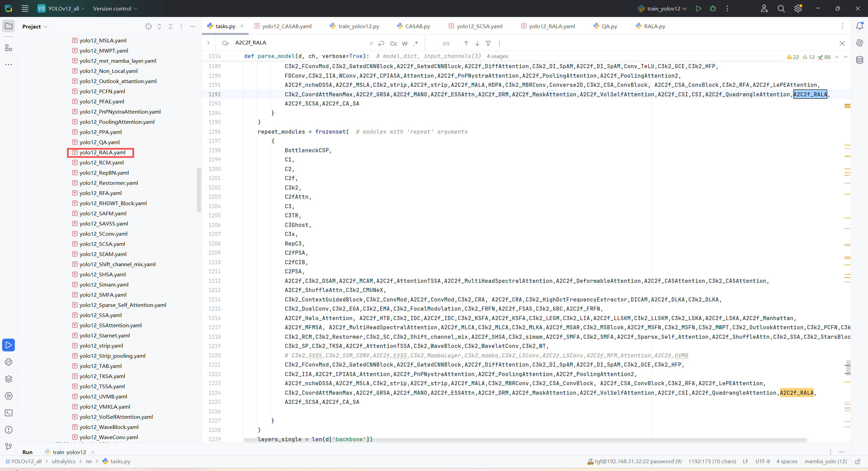Viewport: 868px width, 471px height.
Task: Open the Git version control tool window
Action: (x=8, y=447)
